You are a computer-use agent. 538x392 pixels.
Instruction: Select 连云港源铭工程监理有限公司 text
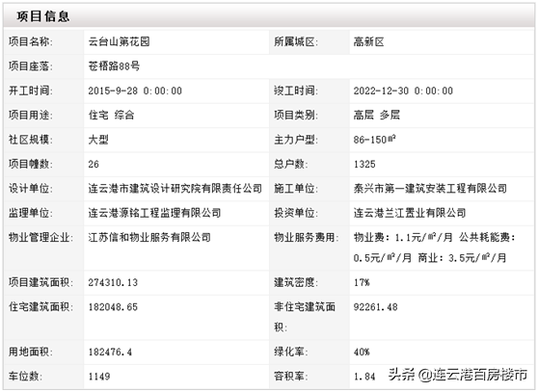(154, 213)
